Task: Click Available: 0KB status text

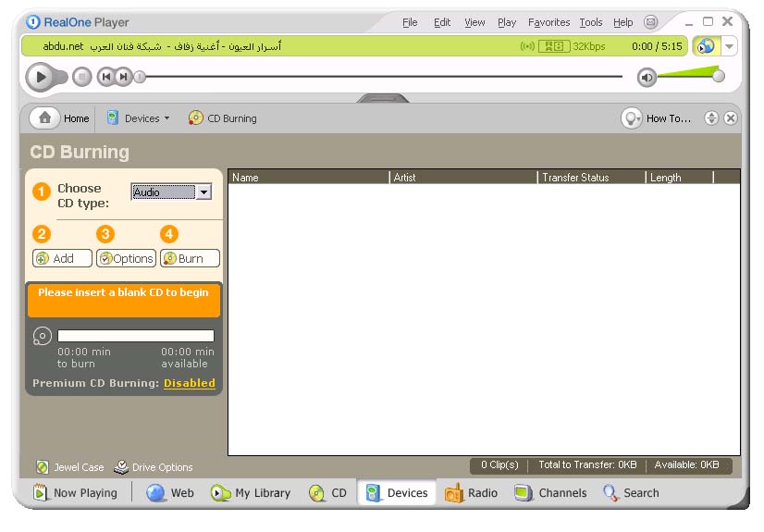Action: point(686,464)
